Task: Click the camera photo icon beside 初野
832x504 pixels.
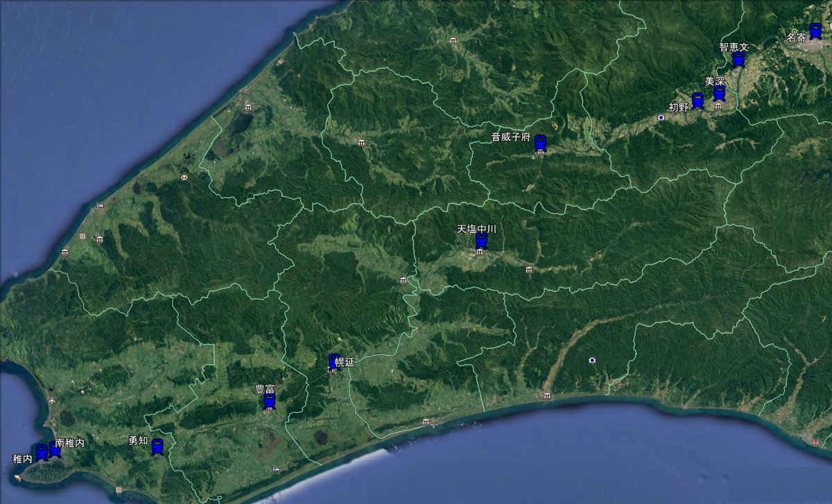Action: tap(661, 117)
